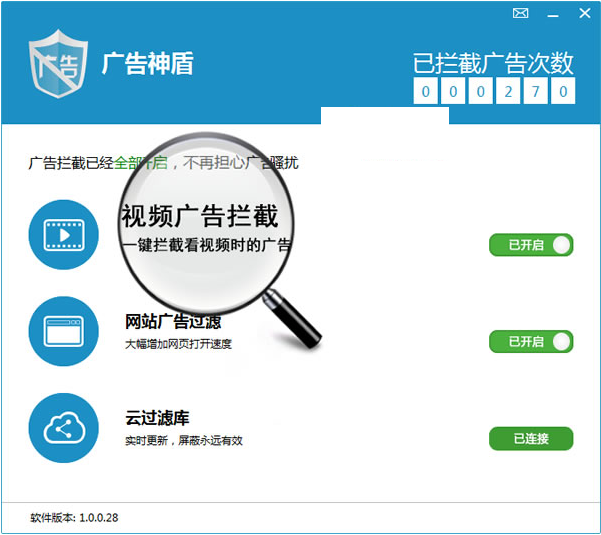This screenshot has width=601, height=535.
Task: Click the 广告神盾 shield logo
Action: 56,62
